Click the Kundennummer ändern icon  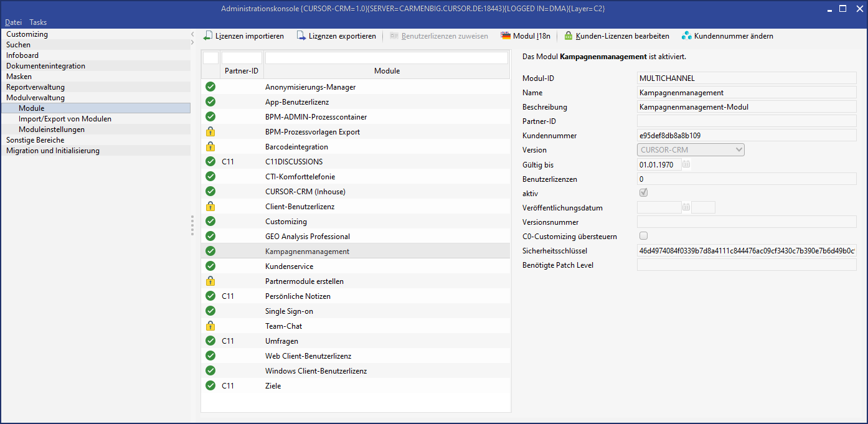[686, 36]
